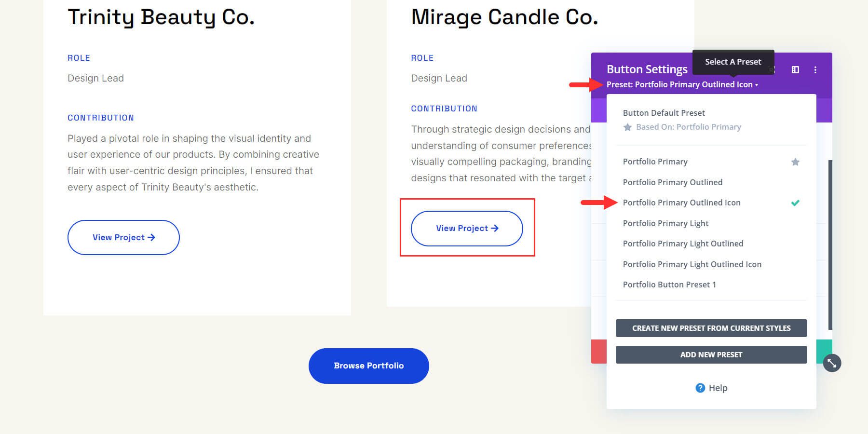Screen dimensions: 868x434
Task: Click the Browse Portfolio button
Action: click(x=368, y=366)
